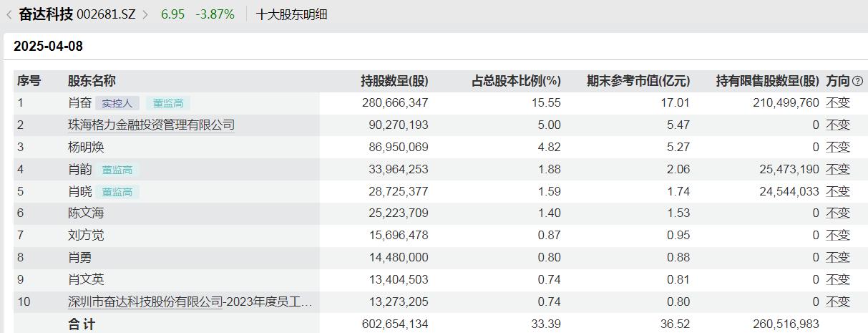
Task: Click the 奋达科技 stock name
Action: (45, 14)
